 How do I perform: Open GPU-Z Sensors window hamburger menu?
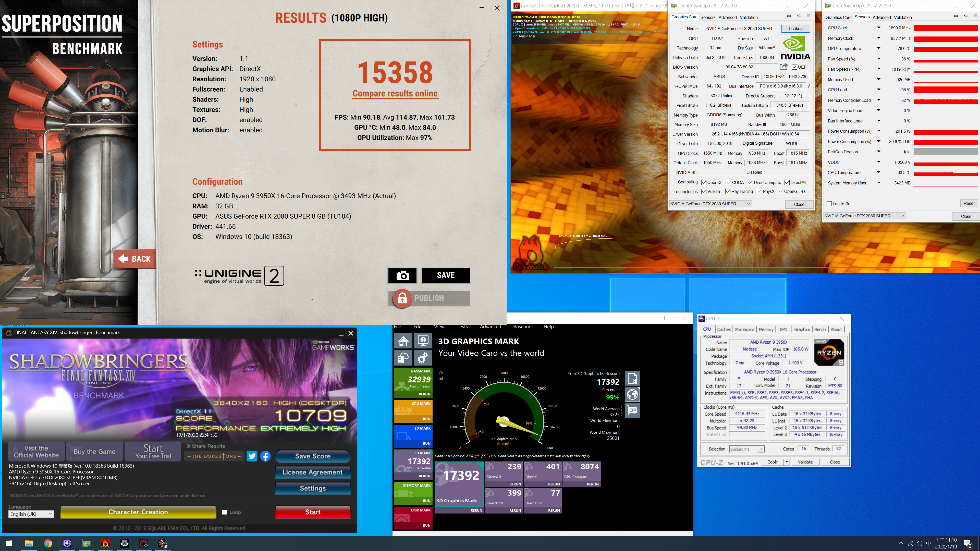(x=975, y=16)
